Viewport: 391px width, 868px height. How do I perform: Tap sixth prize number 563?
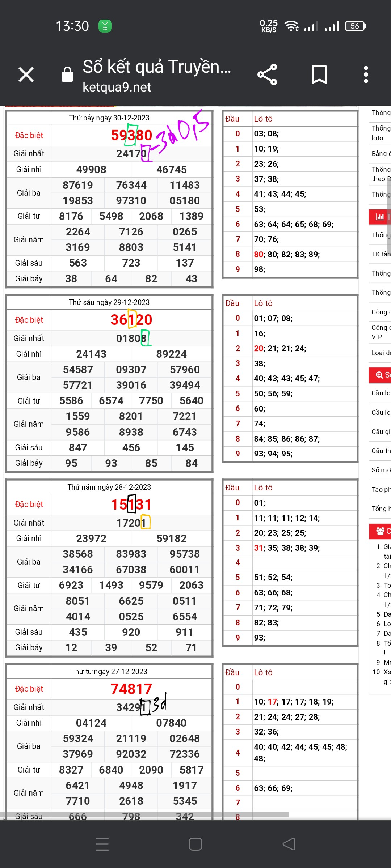click(78, 263)
